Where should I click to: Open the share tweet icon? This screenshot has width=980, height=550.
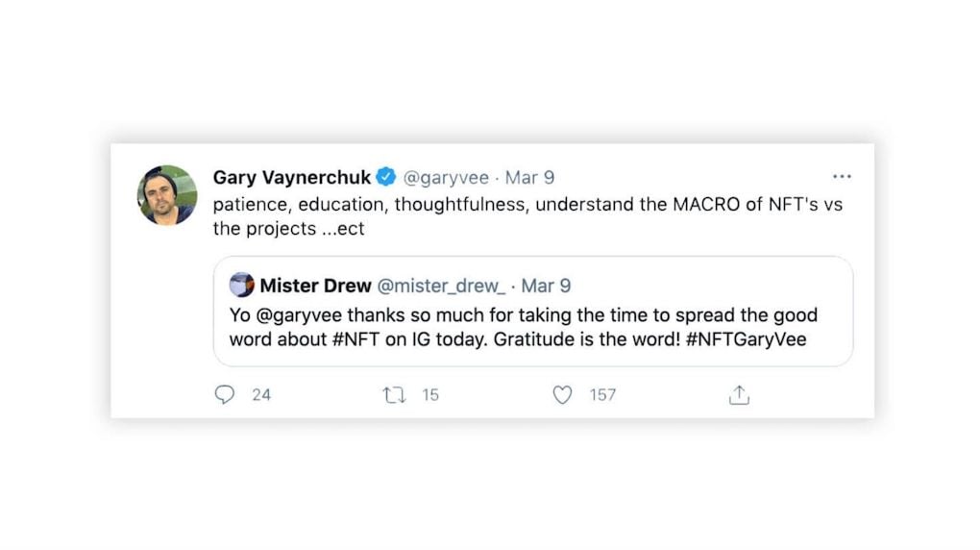point(738,394)
